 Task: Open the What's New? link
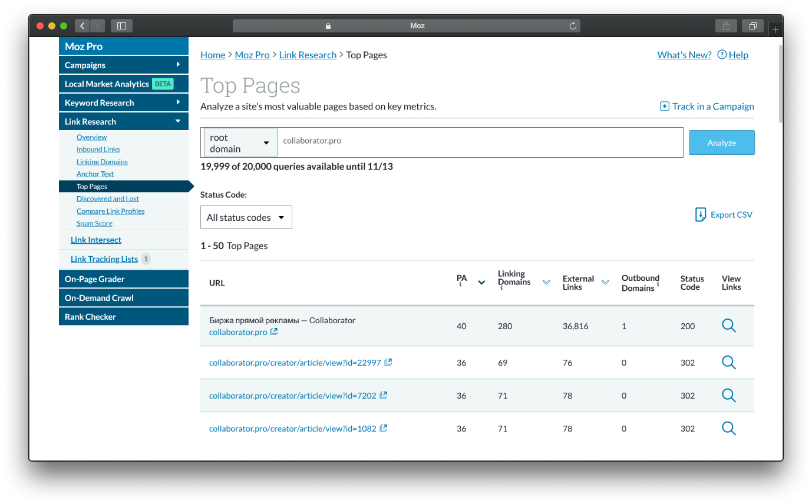click(684, 55)
